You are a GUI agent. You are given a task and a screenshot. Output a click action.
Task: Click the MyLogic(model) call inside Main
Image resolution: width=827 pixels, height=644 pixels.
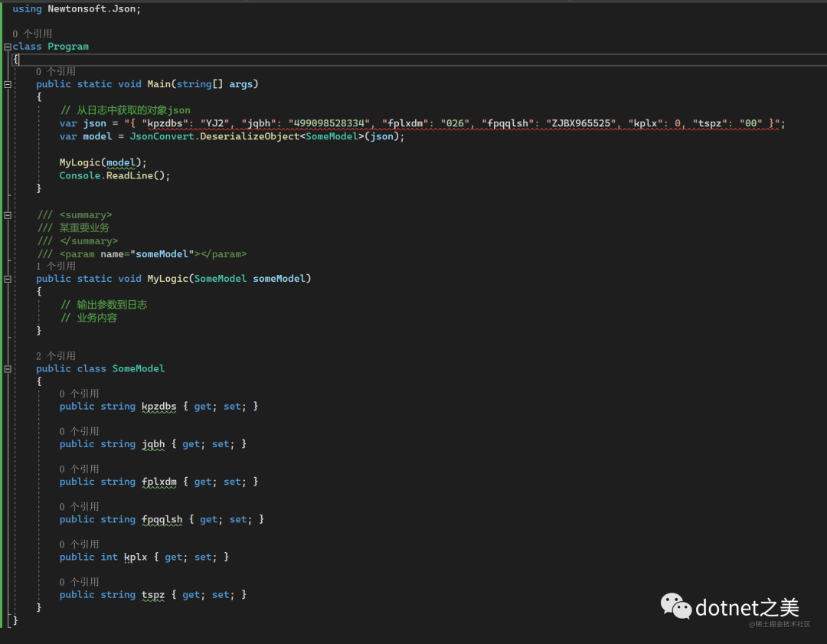pos(103,162)
